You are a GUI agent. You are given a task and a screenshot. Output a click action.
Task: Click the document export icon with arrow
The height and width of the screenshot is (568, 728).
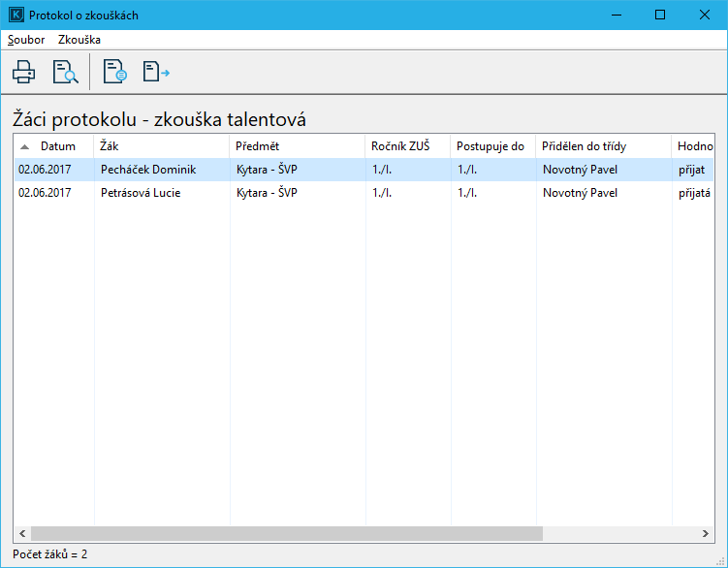point(156,72)
